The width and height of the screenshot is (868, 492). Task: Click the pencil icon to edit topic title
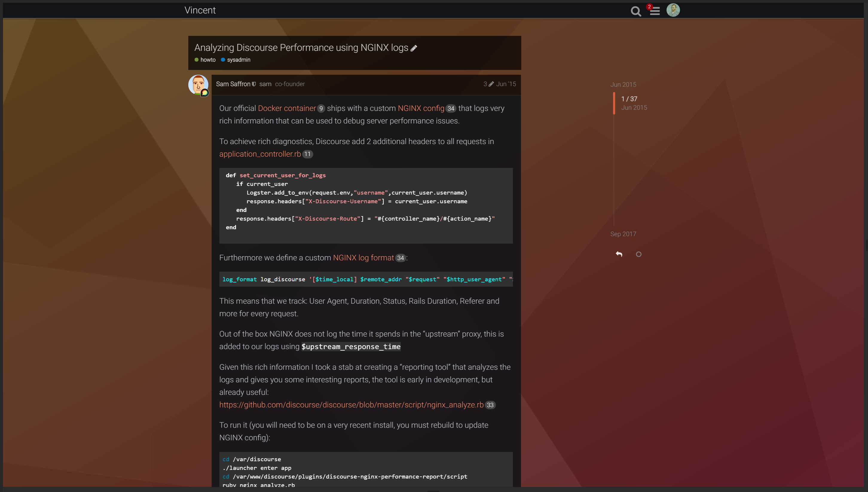[x=414, y=48]
